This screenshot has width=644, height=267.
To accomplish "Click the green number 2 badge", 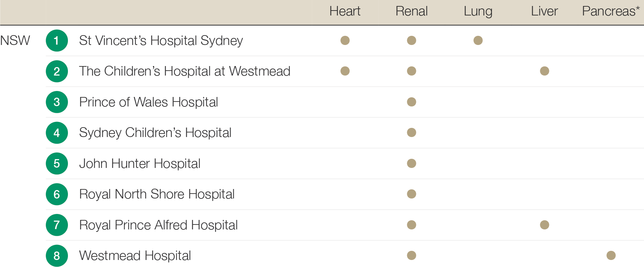I will click(x=57, y=71).
